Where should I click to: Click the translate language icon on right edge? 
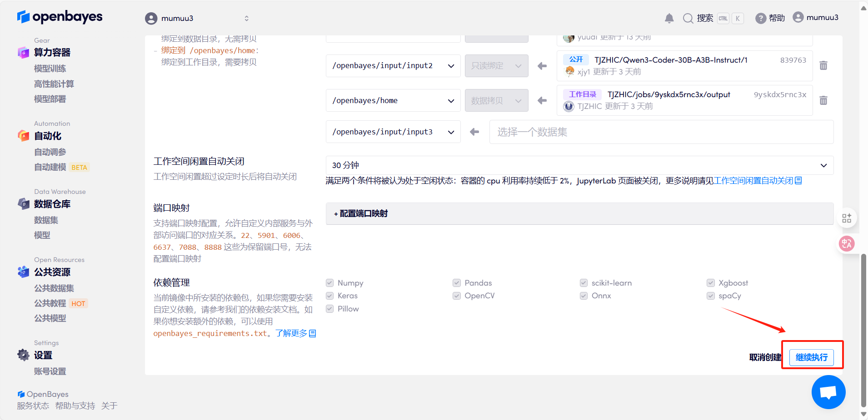846,243
